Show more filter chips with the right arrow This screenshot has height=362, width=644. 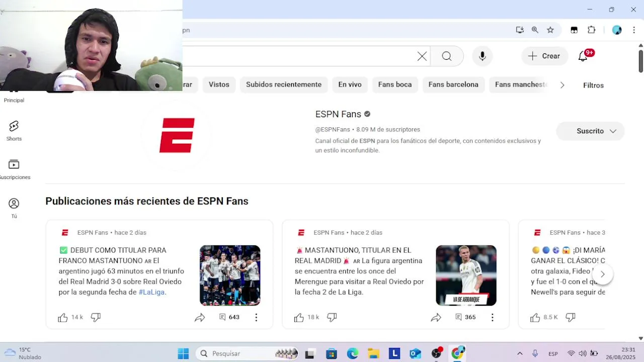(562, 85)
